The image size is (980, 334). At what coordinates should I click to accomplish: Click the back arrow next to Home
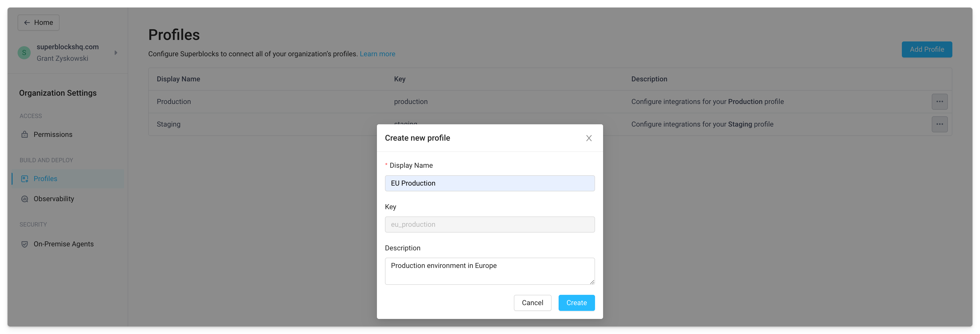[27, 22]
